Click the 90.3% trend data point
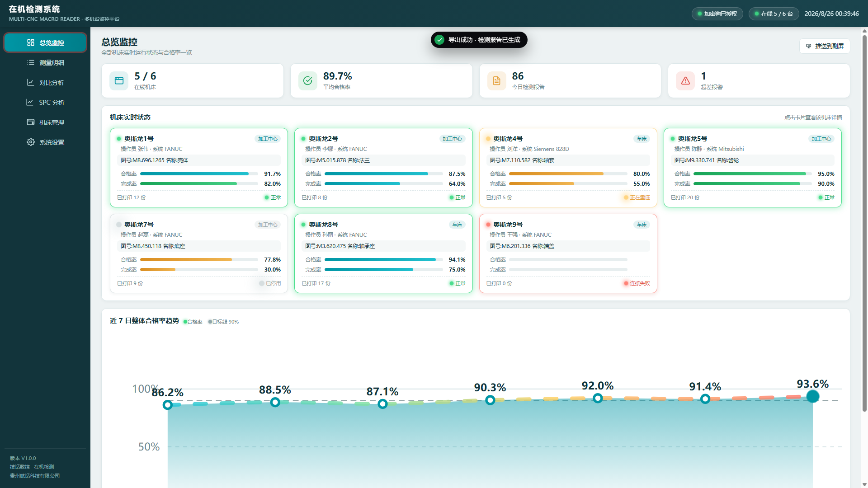868x488 pixels. click(490, 400)
